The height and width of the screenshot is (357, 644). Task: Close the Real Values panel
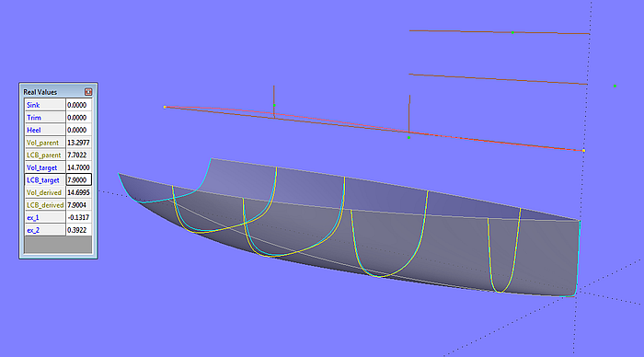[x=88, y=92]
